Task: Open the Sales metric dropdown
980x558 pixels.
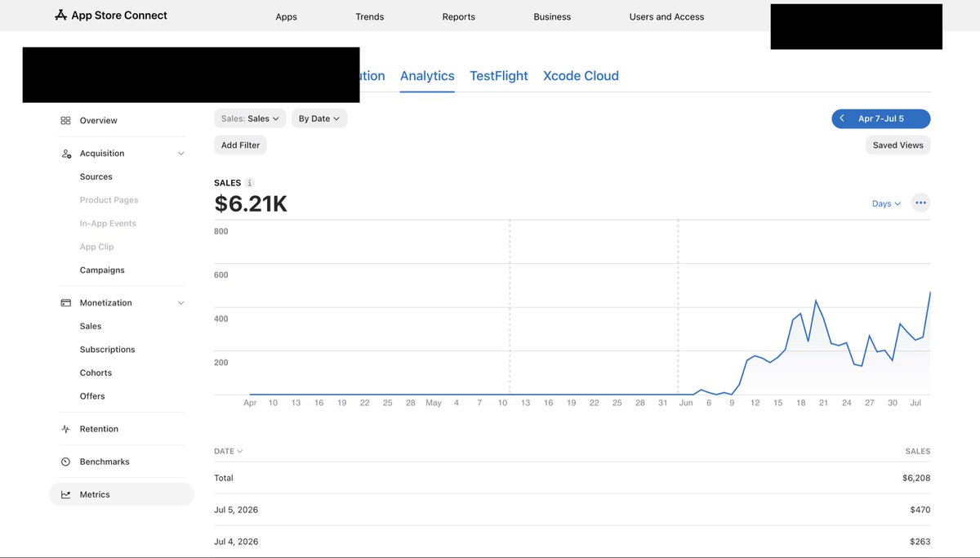Action: pyautogui.click(x=250, y=118)
